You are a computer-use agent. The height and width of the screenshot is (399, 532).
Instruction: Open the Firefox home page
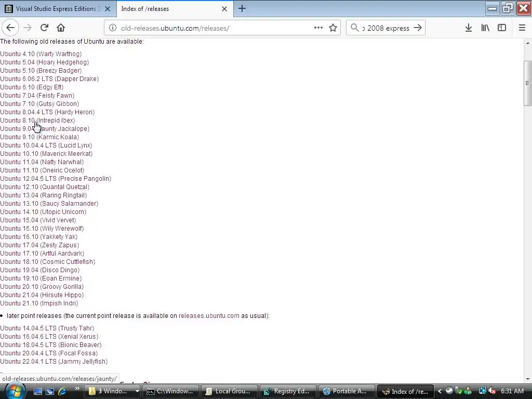[x=61, y=28]
